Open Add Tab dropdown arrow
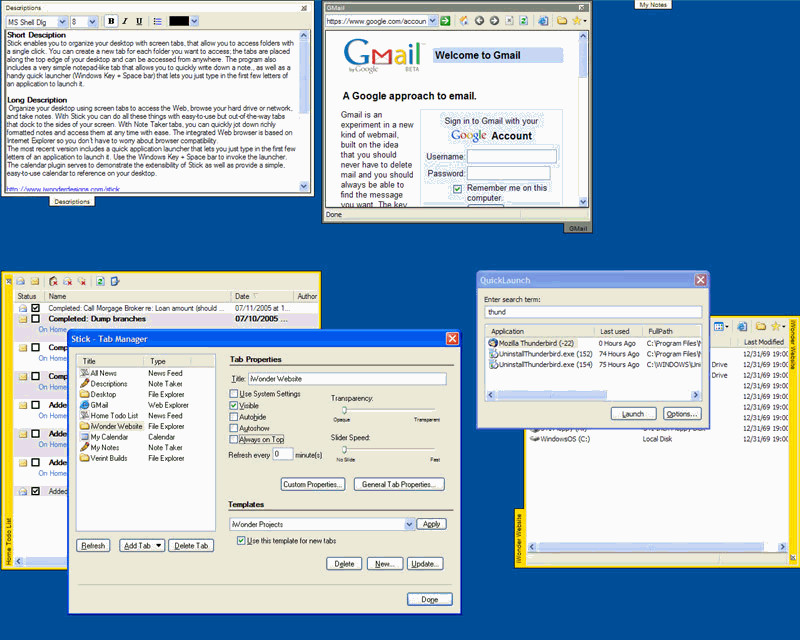800x640 pixels. tap(159, 546)
